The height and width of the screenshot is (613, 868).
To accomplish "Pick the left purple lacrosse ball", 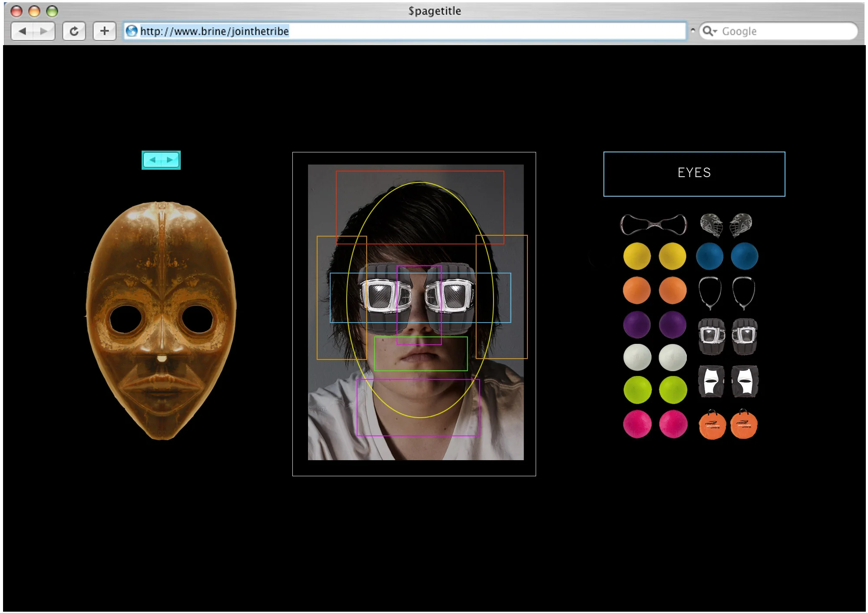I will click(x=637, y=324).
